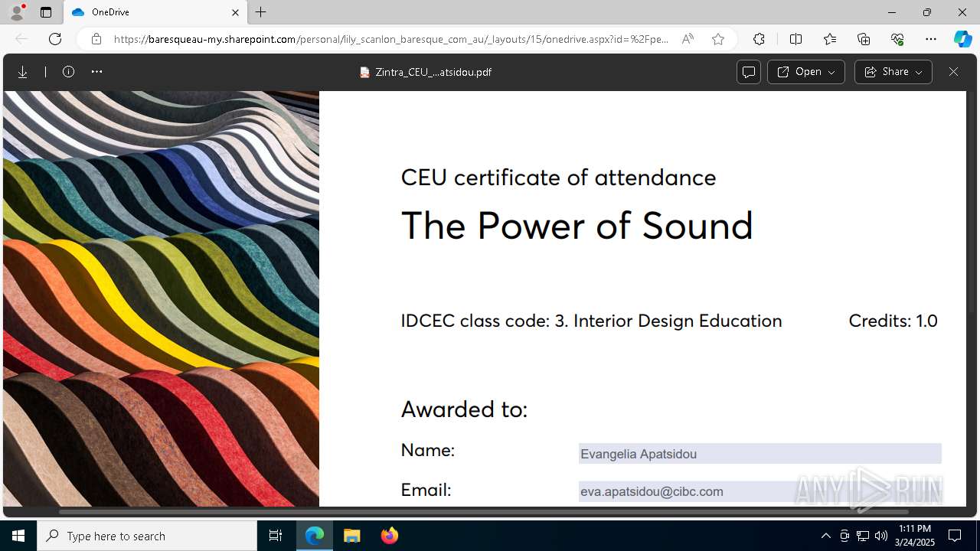The height and width of the screenshot is (551, 980).
Task: Click the 'Credits: 1.0' text
Action: [893, 321]
